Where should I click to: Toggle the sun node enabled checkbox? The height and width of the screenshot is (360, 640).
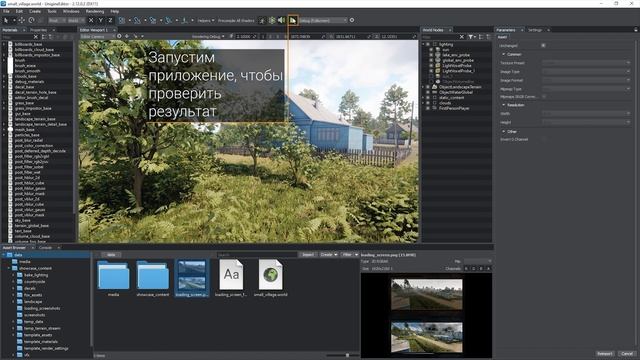[431, 49]
